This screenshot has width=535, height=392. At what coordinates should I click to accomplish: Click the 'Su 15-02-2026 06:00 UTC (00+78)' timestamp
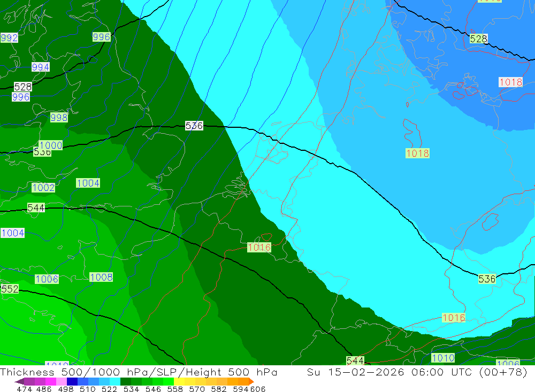point(417,372)
